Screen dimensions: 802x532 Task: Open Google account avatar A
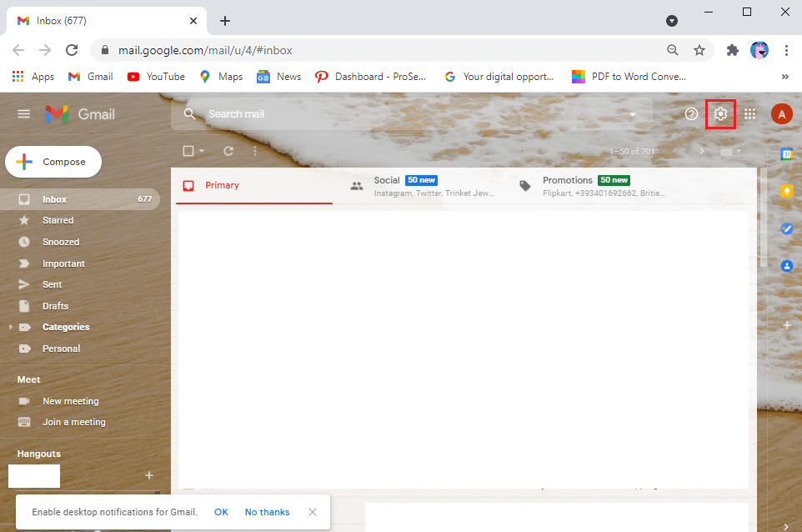click(x=781, y=114)
